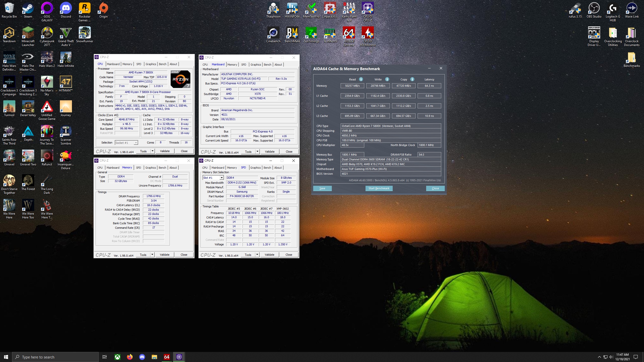The width and height of the screenshot is (644, 362).
Task: Click Tools button in Memory window
Action: (143, 255)
